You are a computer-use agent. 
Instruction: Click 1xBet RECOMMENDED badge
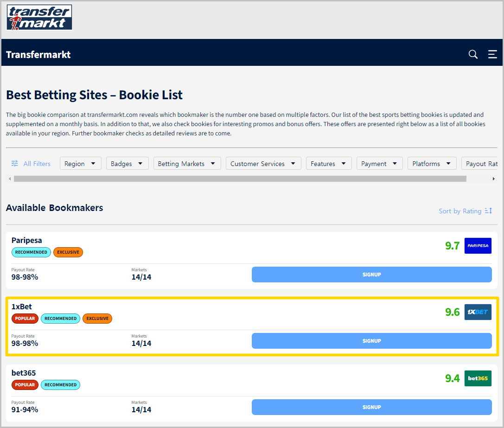pyautogui.click(x=60, y=319)
